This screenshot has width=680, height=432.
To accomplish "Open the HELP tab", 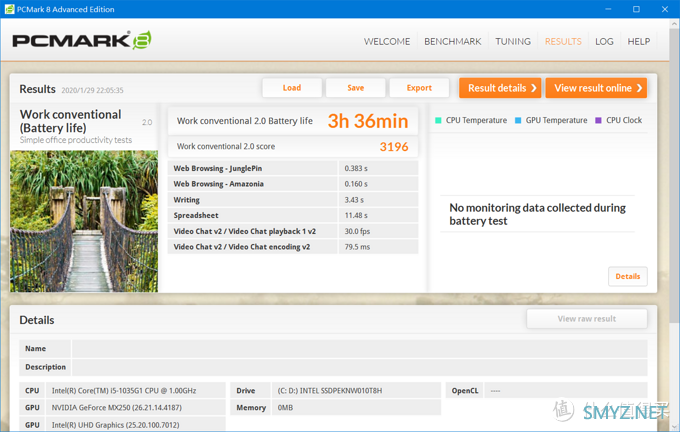I will coord(638,41).
